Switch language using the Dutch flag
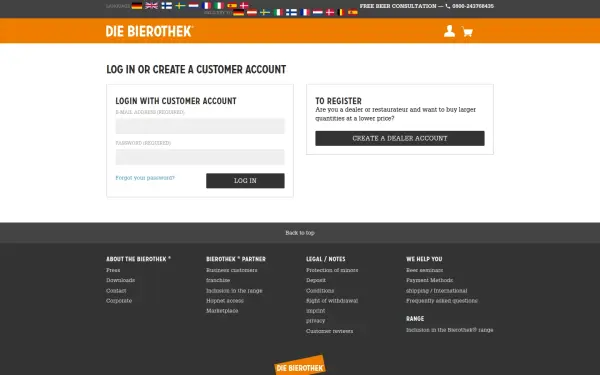This screenshot has height=375, width=600. [x=194, y=6]
